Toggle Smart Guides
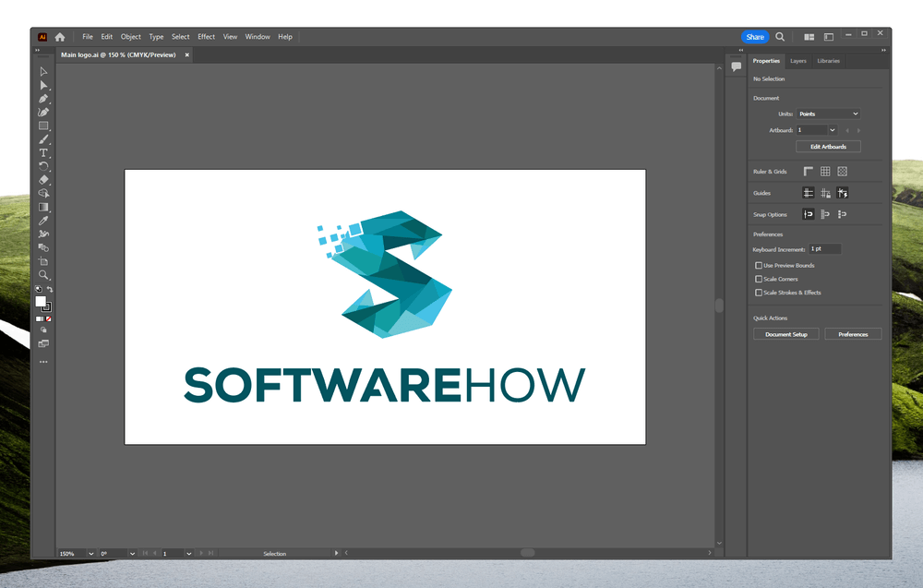This screenshot has width=923, height=588. tap(843, 193)
